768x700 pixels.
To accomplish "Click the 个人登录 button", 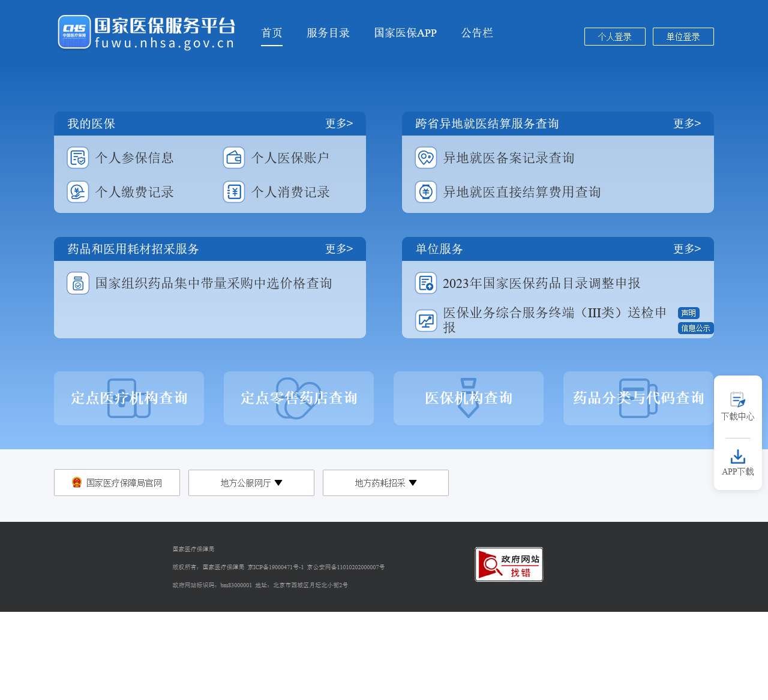I will point(615,37).
